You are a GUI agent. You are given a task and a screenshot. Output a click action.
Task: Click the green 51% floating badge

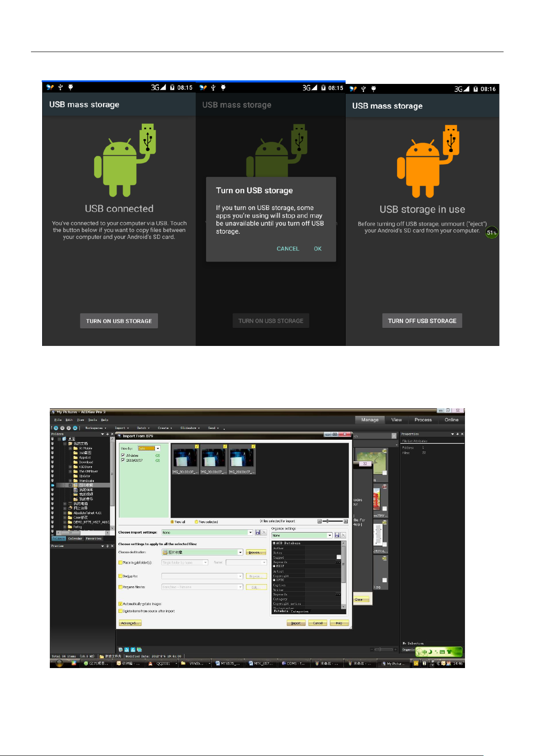(492, 232)
